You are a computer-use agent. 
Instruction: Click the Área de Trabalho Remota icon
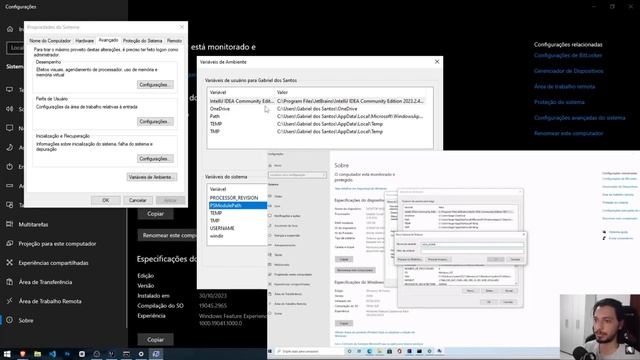(x=10, y=301)
